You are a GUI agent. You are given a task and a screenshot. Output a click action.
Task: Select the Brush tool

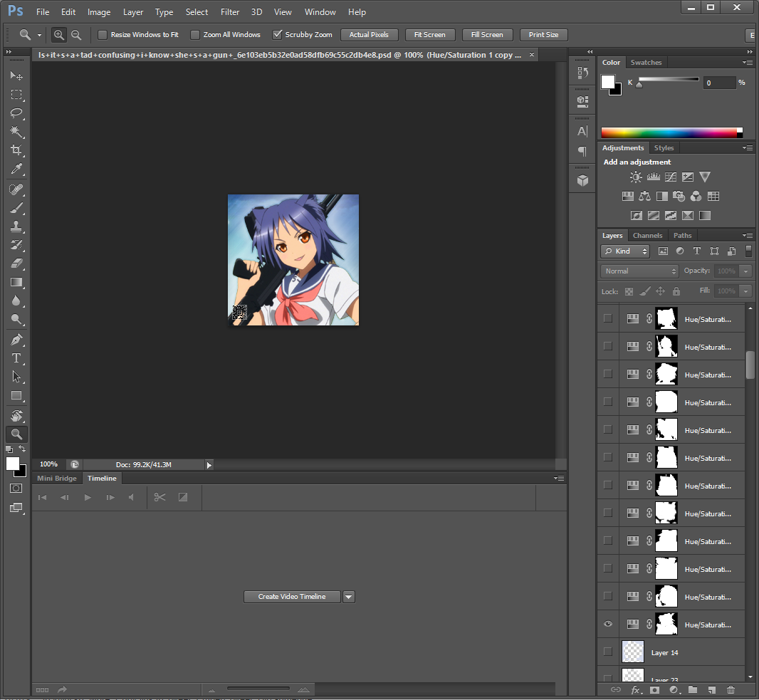pyautogui.click(x=16, y=208)
